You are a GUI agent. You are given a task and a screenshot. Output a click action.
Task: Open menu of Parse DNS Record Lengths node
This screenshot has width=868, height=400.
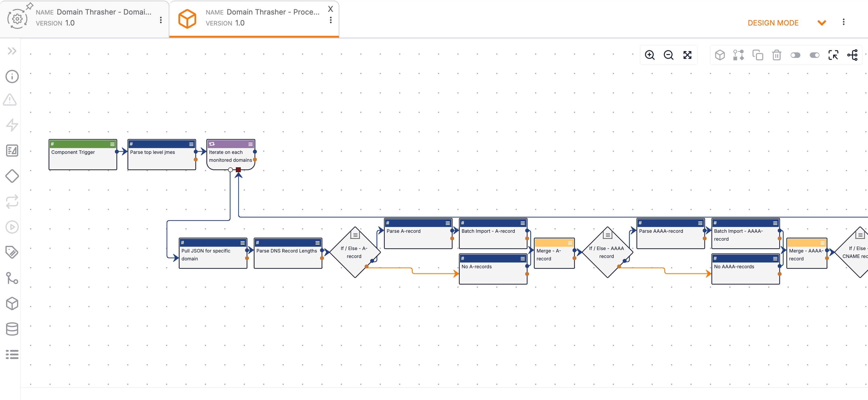tap(317, 243)
